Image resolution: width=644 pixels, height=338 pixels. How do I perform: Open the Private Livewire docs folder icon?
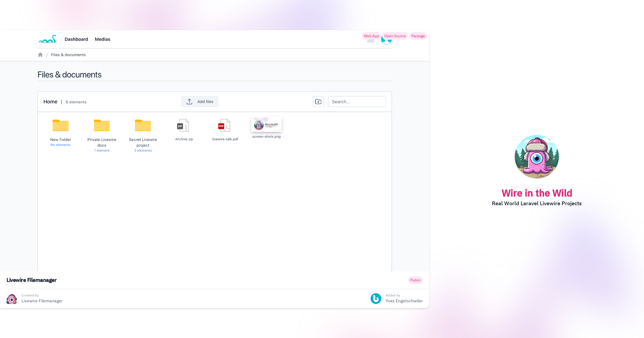point(102,125)
